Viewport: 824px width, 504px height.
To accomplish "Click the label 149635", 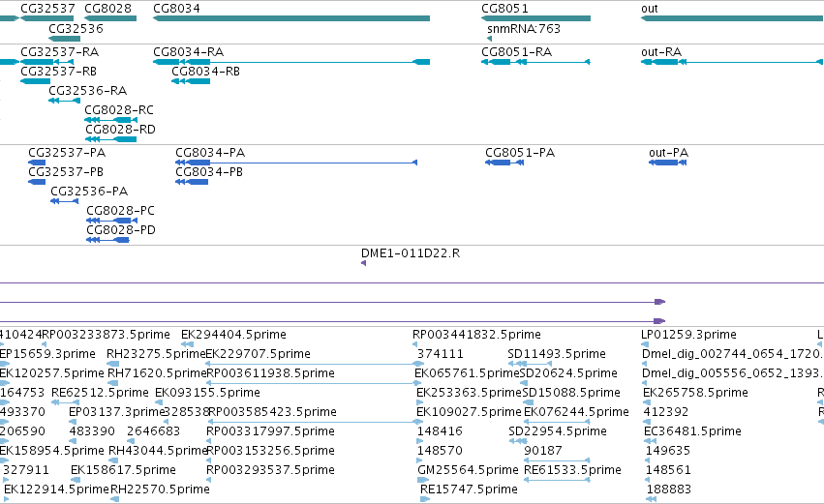I will coord(668,451).
